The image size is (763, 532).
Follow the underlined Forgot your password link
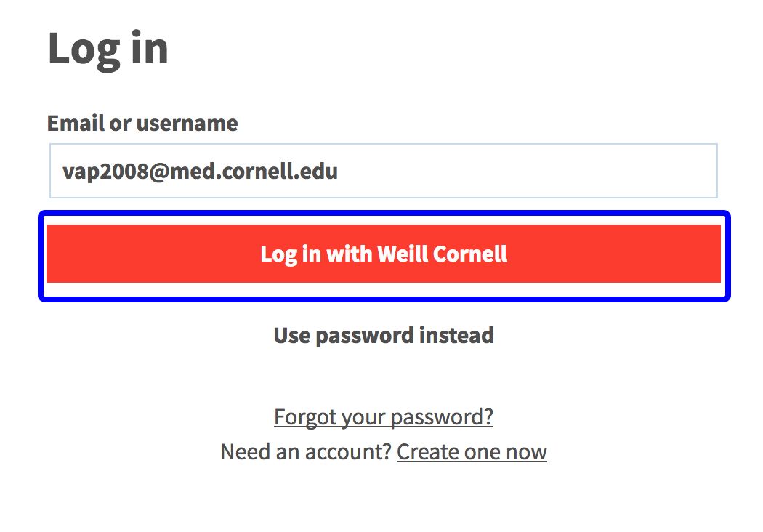point(383,416)
